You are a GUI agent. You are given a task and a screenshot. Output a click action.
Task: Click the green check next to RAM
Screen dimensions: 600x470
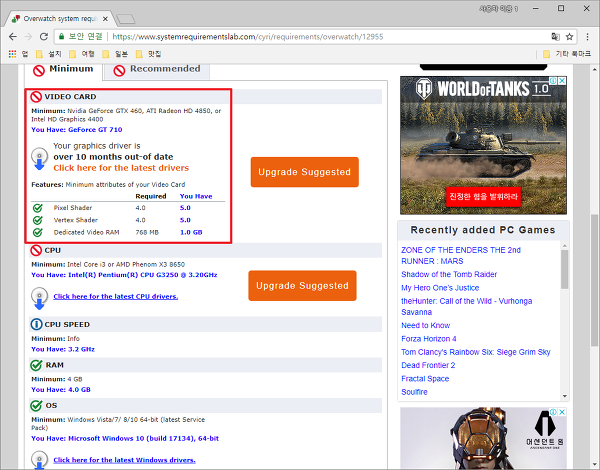[36, 365]
